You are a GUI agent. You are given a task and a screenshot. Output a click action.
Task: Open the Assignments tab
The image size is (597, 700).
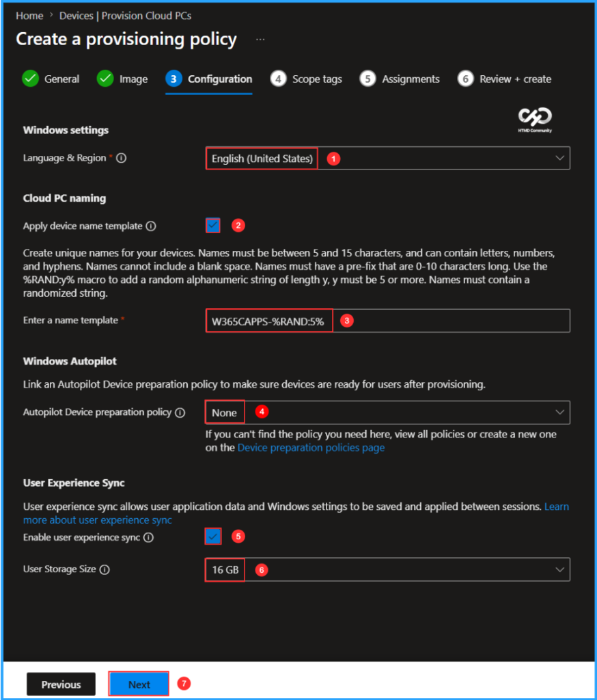pyautogui.click(x=400, y=79)
